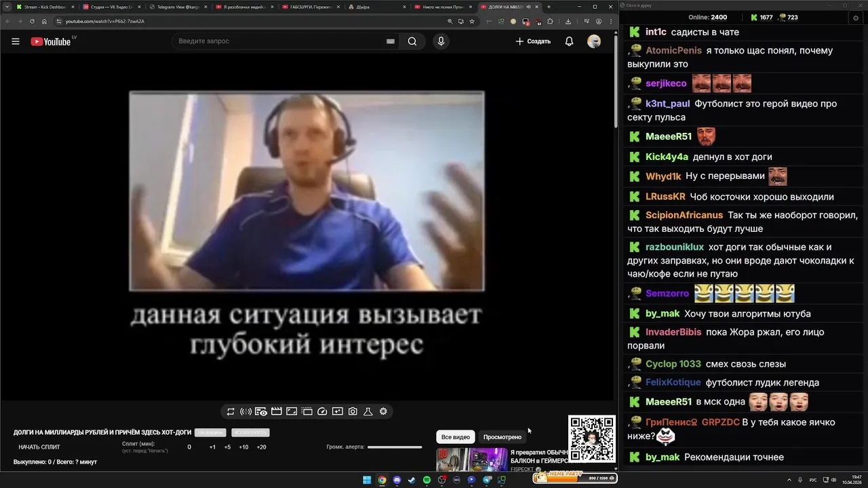
Task: Click the YouTube search magnifier button
Action: (412, 41)
